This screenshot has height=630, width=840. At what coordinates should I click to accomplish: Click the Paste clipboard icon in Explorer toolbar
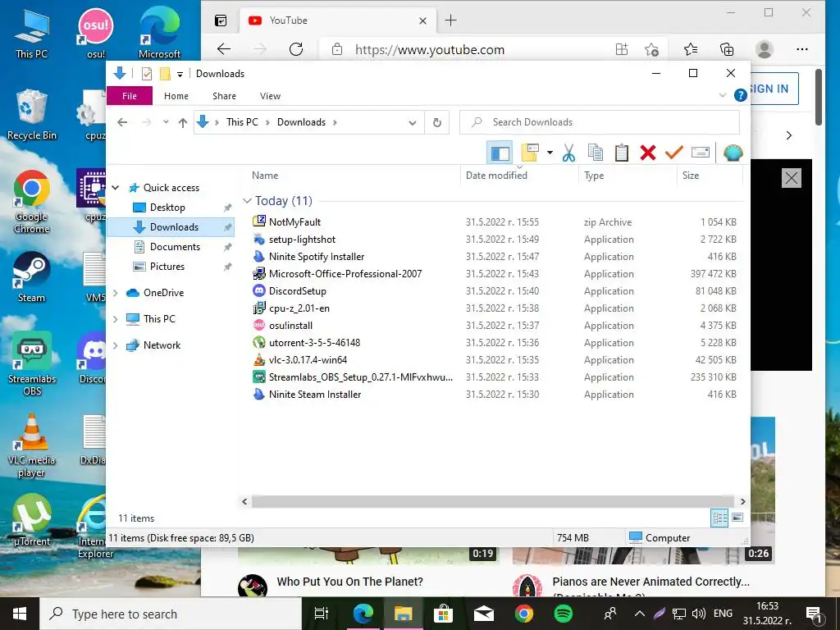[622, 153]
